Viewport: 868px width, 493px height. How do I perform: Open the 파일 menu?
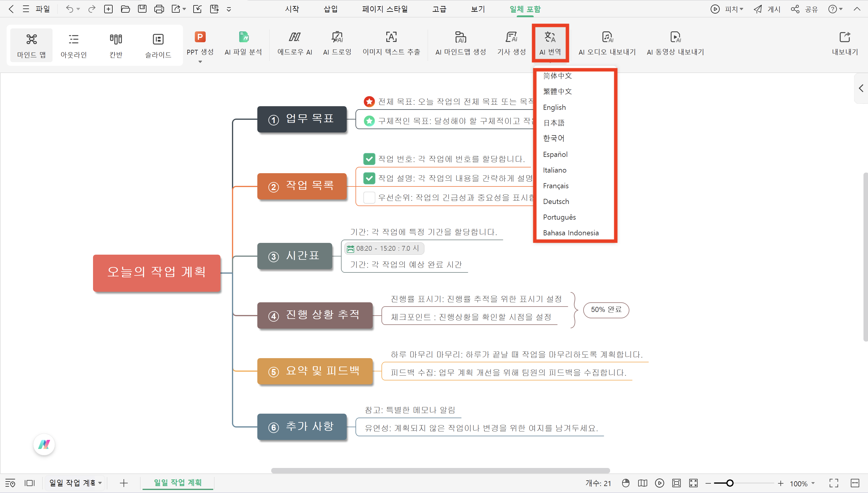(x=43, y=9)
